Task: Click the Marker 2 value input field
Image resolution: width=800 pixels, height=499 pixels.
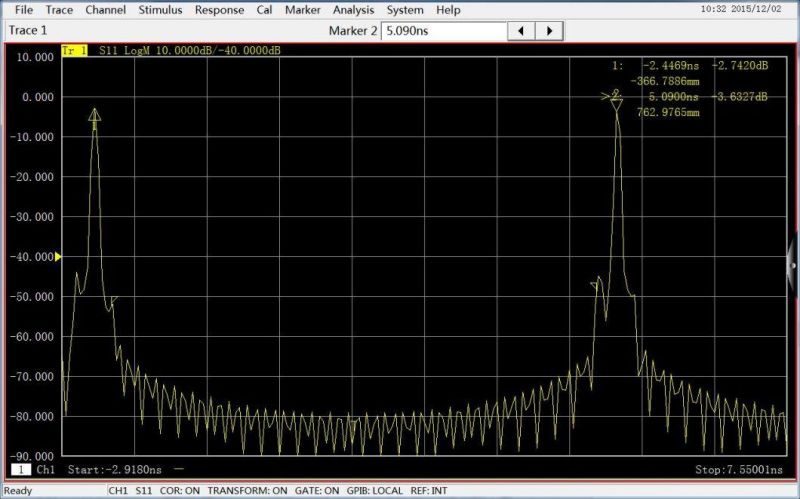Action: pos(444,31)
